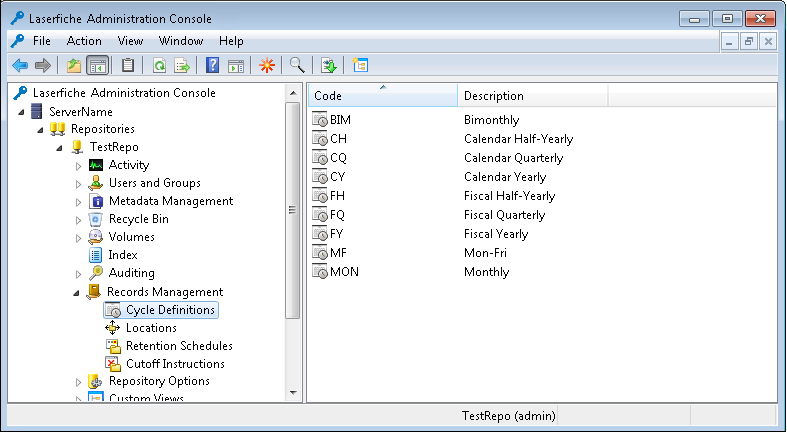The width and height of the screenshot is (787, 432).
Task: Click the clipboard Properties icon in toolbar
Action: [x=128, y=65]
